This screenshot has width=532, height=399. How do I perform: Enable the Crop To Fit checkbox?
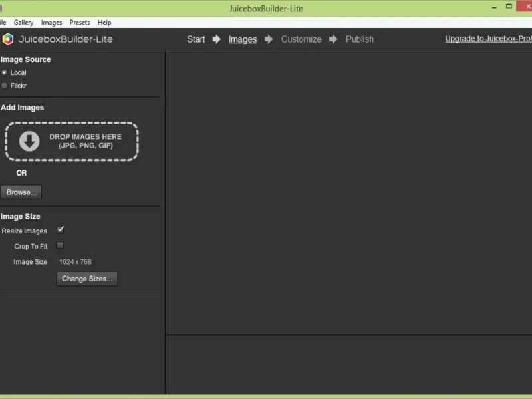[x=60, y=245]
